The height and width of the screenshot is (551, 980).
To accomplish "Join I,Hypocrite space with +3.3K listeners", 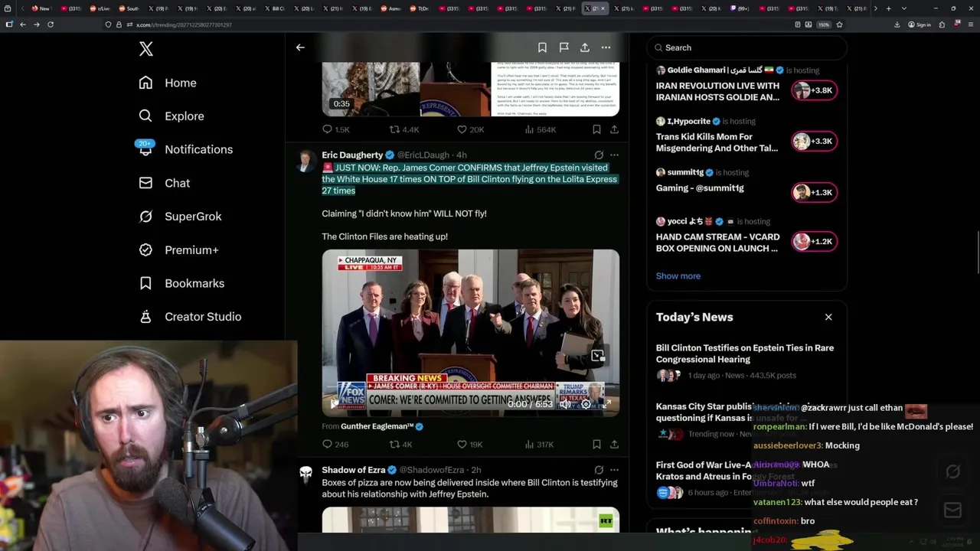I will point(814,141).
